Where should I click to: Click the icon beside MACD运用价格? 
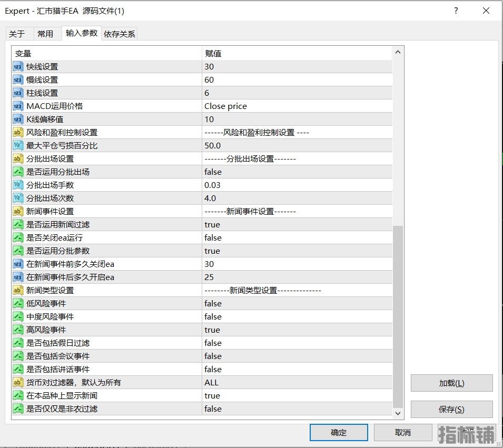click(18, 106)
